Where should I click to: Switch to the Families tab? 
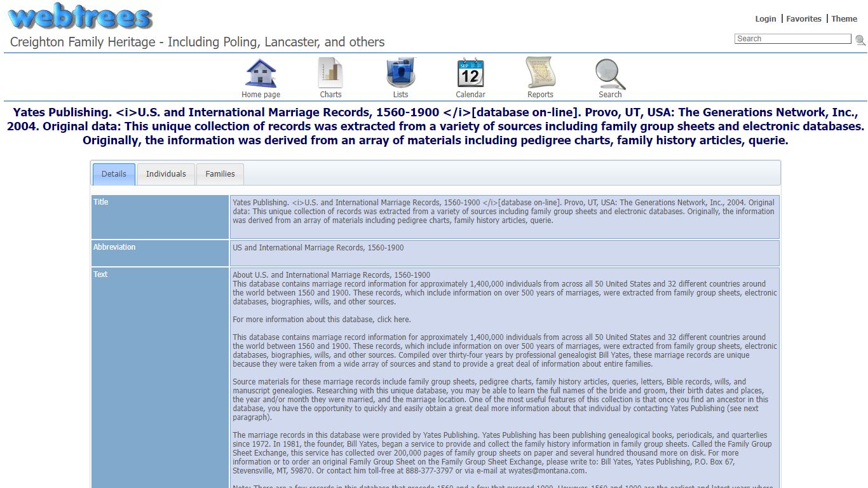click(220, 174)
